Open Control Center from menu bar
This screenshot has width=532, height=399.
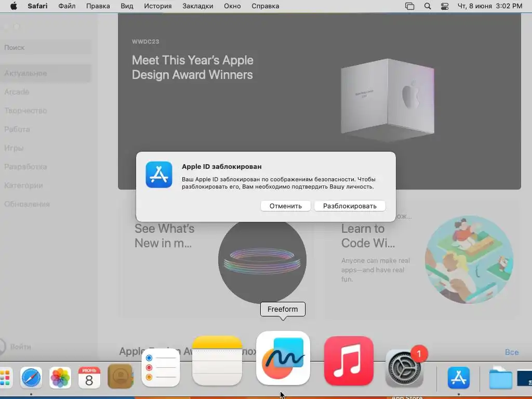click(x=445, y=6)
